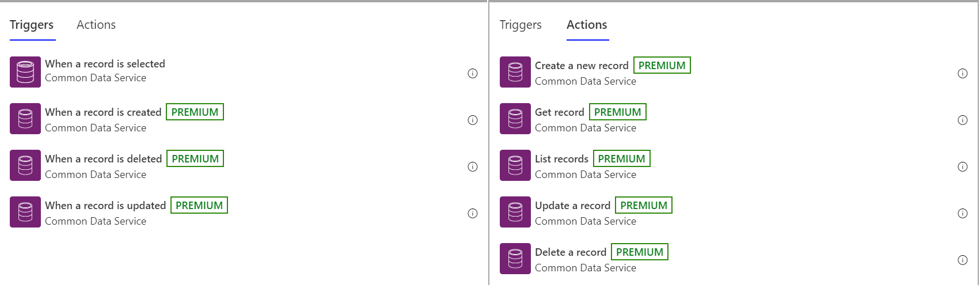Select the database icon of Create a new record
The width and height of the screenshot is (980, 288).
(515, 72)
